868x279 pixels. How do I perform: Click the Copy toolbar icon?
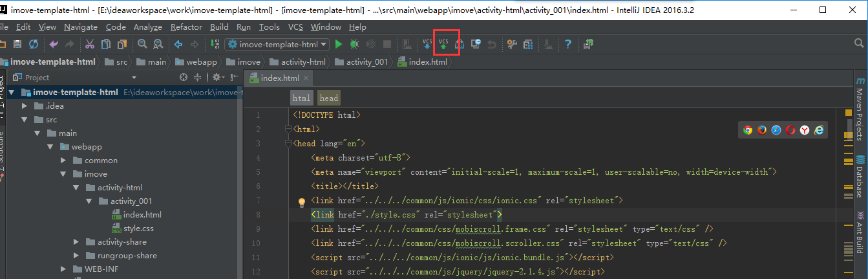click(x=105, y=44)
